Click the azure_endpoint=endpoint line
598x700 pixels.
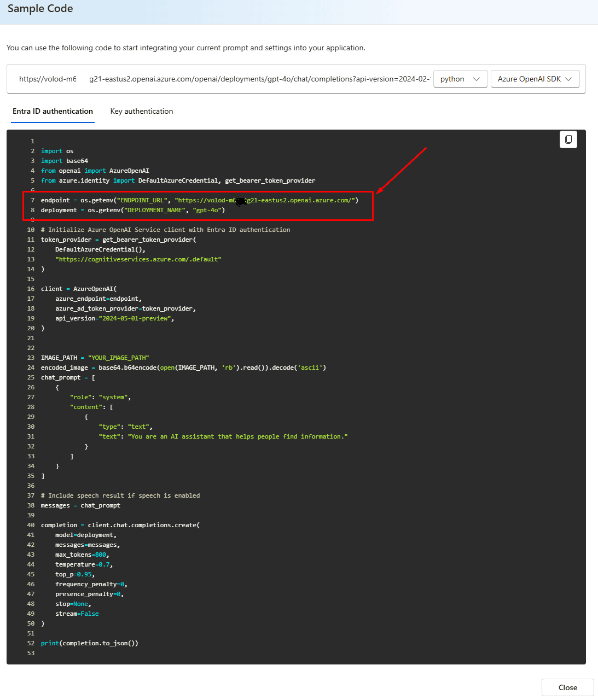point(98,299)
